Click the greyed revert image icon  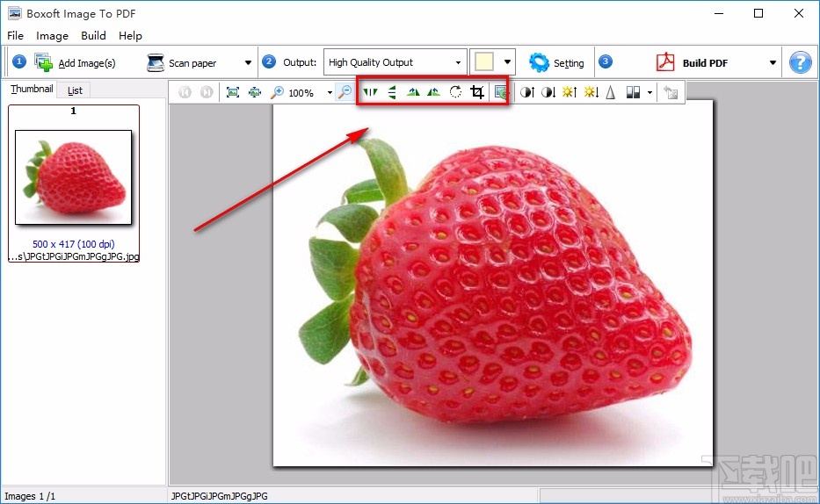[x=671, y=92]
